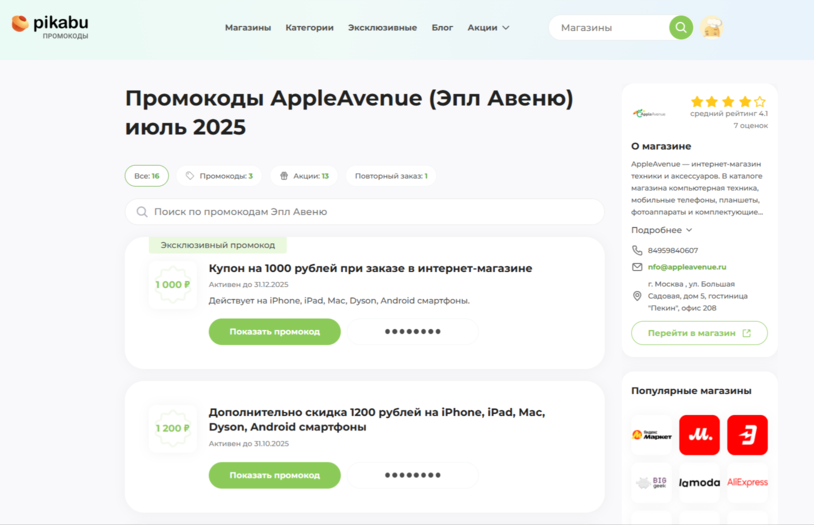Screen dimensions: 814x525
Task: Click hidden code dots of 1000 coupon
Action: [x=413, y=331]
